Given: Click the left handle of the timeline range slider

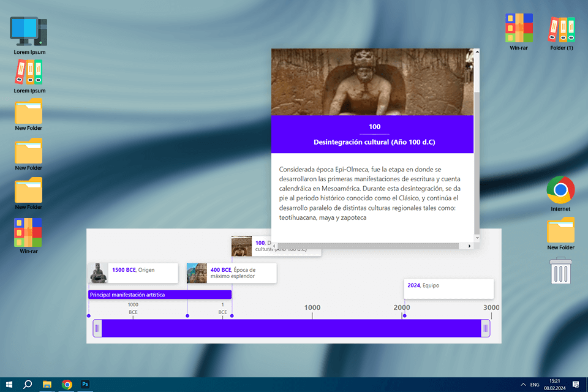Looking at the screenshot, I should point(97,328).
